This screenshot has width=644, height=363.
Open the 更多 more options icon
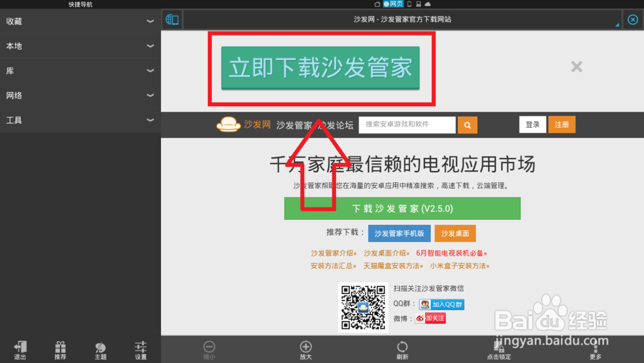(x=595, y=351)
